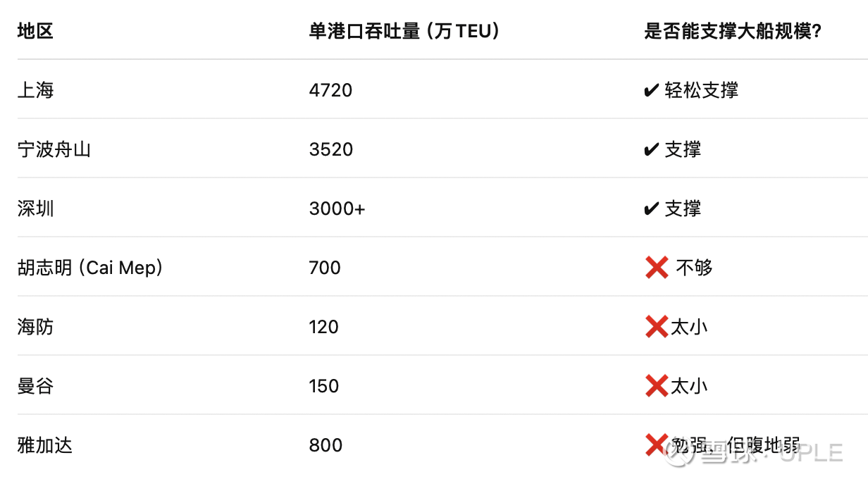868x479 pixels.
Task: Select the 上海 region cell
Action: (35, 91)
